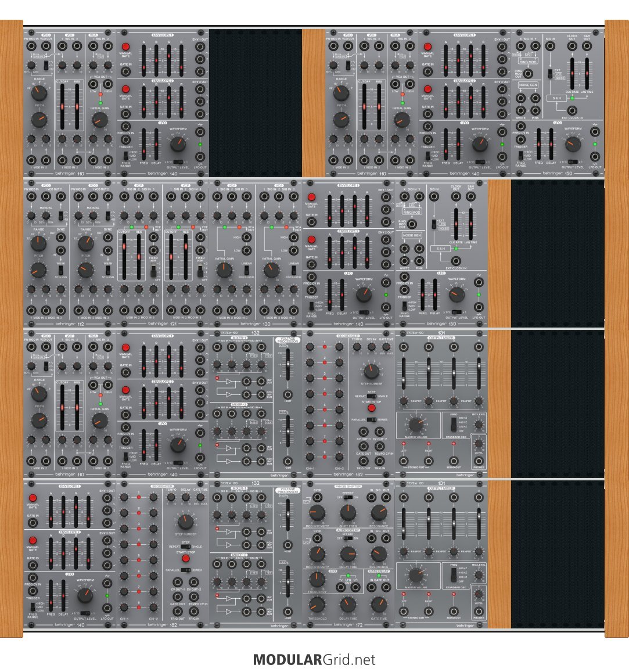Toggle LINEAR/EXPONENTIAL switch on first 130 VCA
Screen dimensions: 629x672
246,270
